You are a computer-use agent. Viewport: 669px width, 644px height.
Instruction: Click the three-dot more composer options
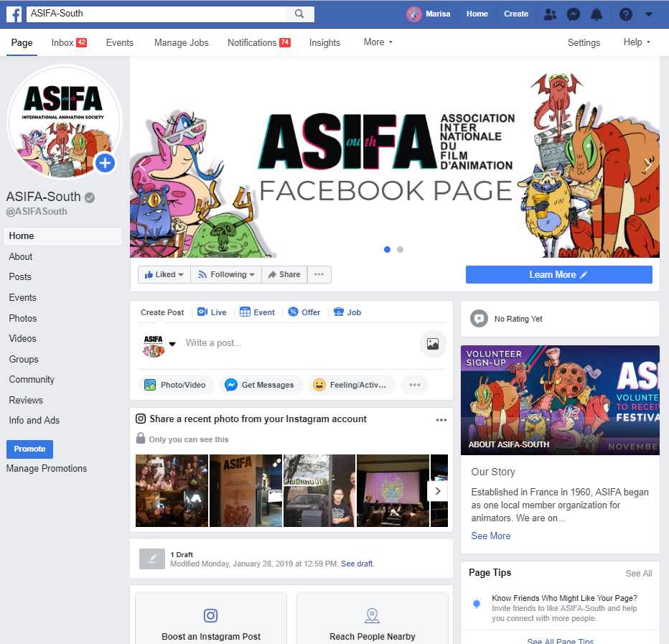415,385
